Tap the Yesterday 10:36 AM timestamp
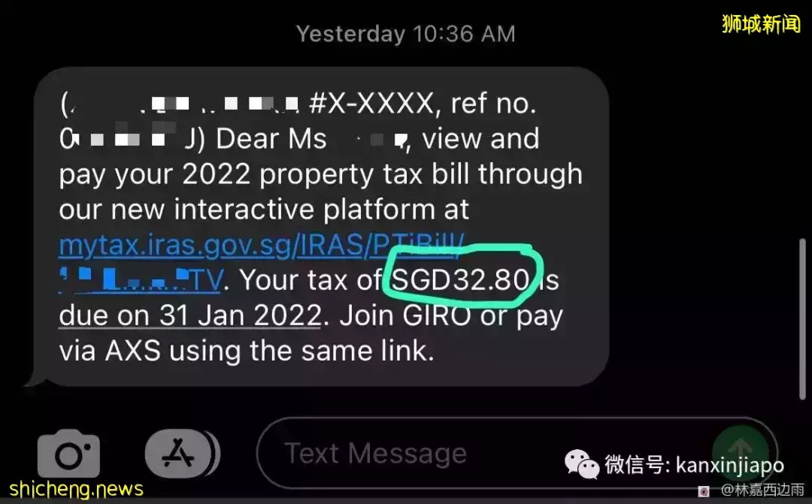This screenshot has width=812, height=504. (405, 34)
